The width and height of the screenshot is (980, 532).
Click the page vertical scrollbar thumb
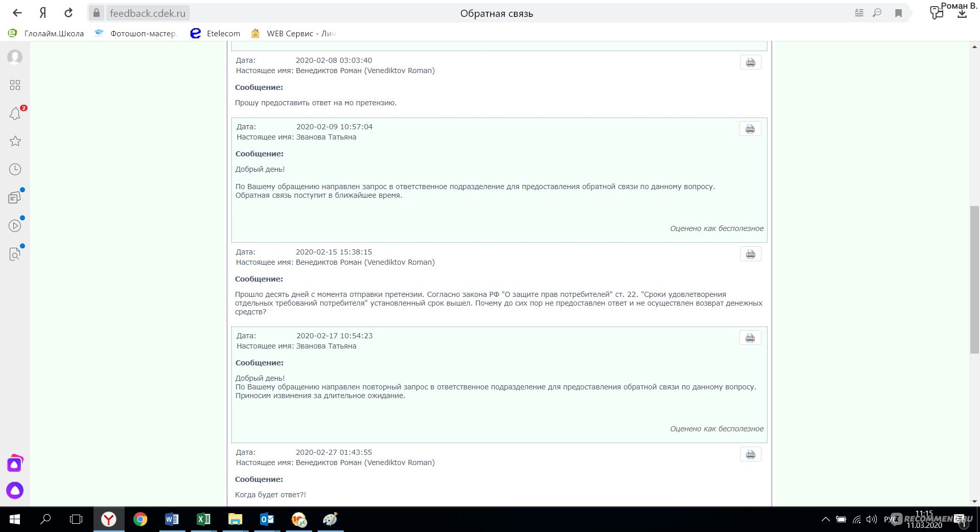[x=974, y=279]
